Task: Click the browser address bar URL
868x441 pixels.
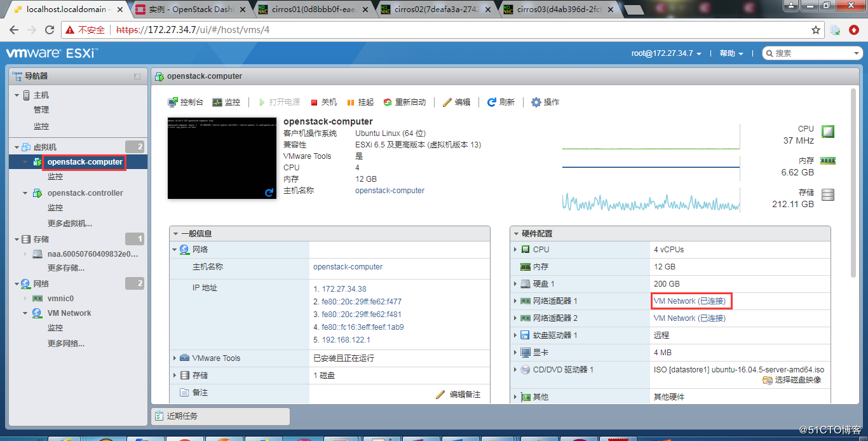Action: click(193, 30)
